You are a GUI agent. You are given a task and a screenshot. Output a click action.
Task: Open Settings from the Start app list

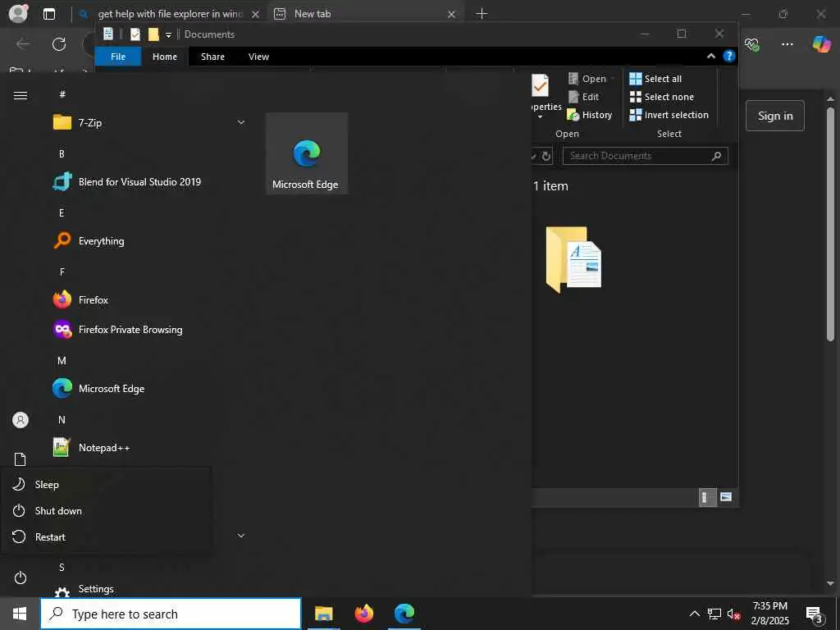pos(149,589)
